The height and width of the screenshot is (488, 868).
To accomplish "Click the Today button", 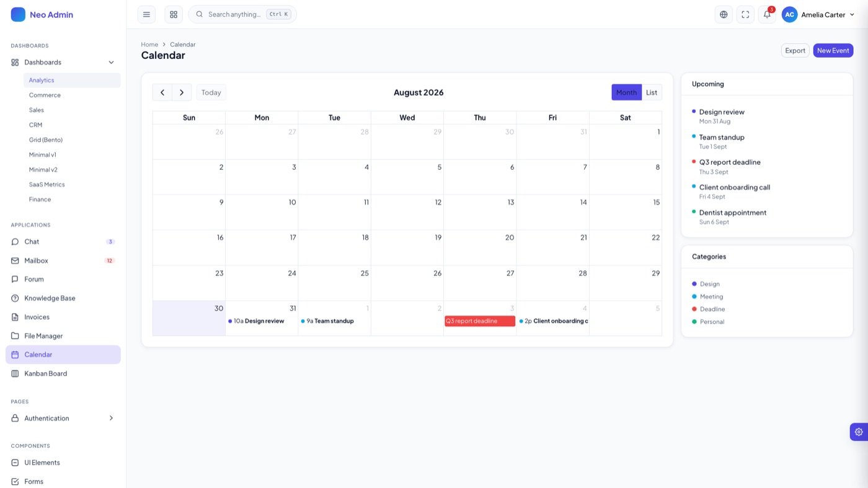I will (211, 92).
